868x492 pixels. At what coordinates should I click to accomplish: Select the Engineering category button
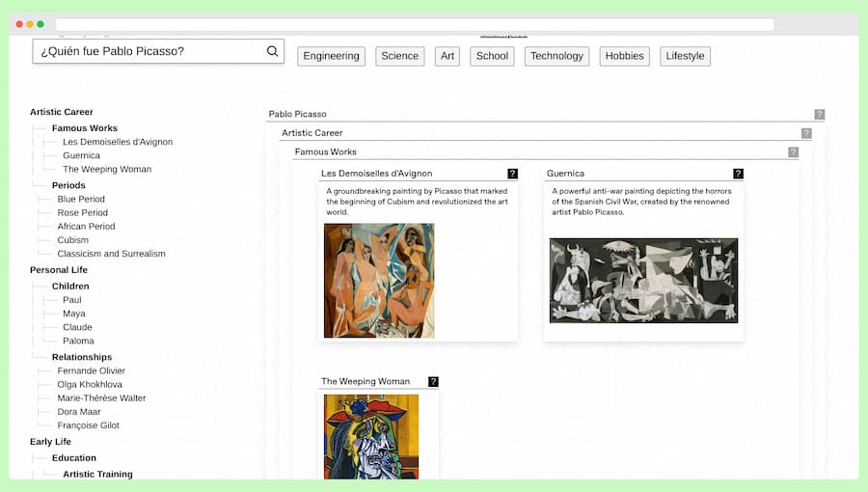tap(331, 56)
